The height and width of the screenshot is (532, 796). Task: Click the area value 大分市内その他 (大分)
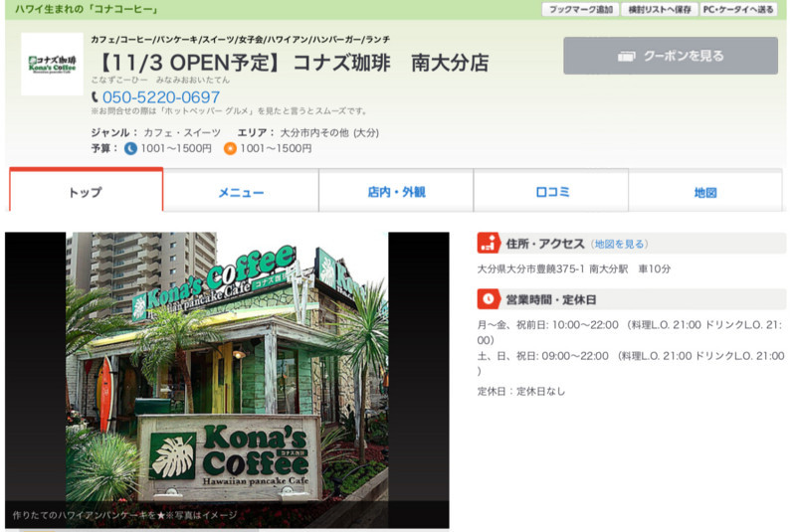pos(329,133)
